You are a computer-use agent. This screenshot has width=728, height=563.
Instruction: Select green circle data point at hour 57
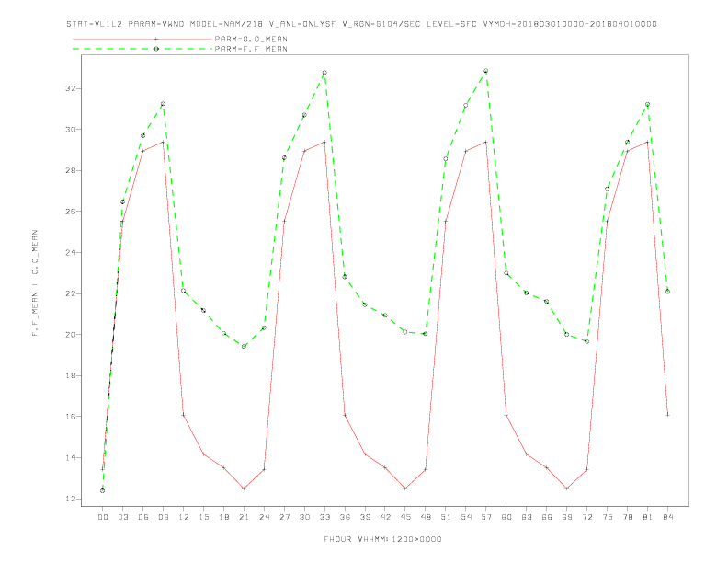pos(486,71)
